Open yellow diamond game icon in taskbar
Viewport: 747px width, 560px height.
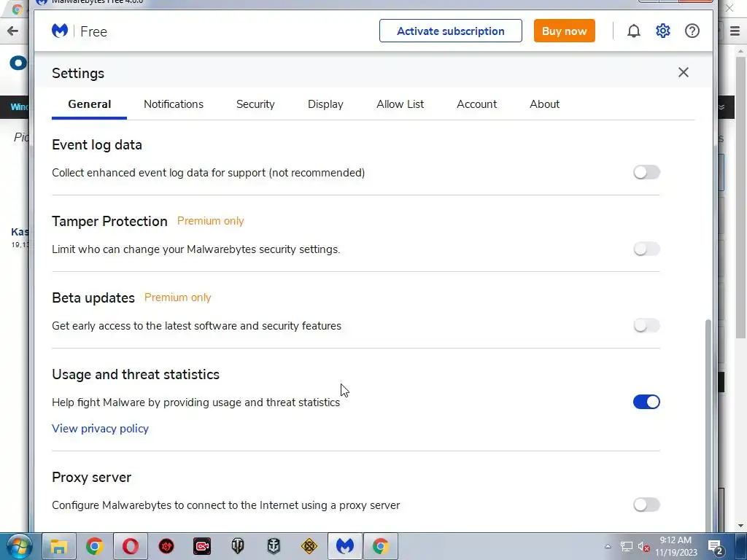[x=309, y=546]
